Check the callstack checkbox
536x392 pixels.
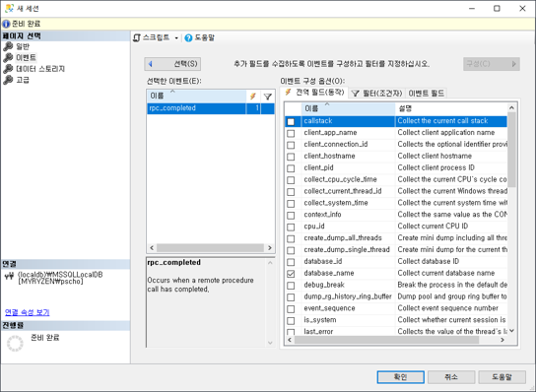(291, 121)
